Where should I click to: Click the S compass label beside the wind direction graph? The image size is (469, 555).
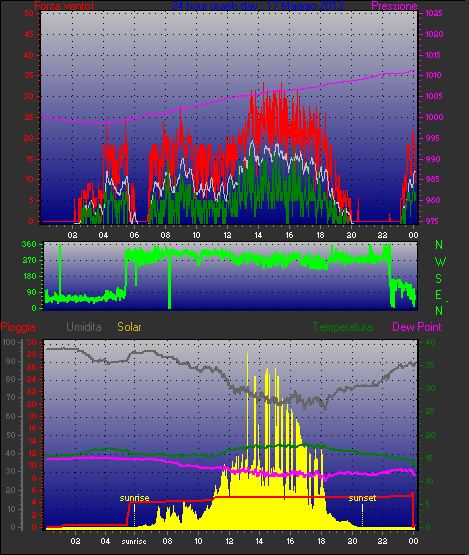439,279
